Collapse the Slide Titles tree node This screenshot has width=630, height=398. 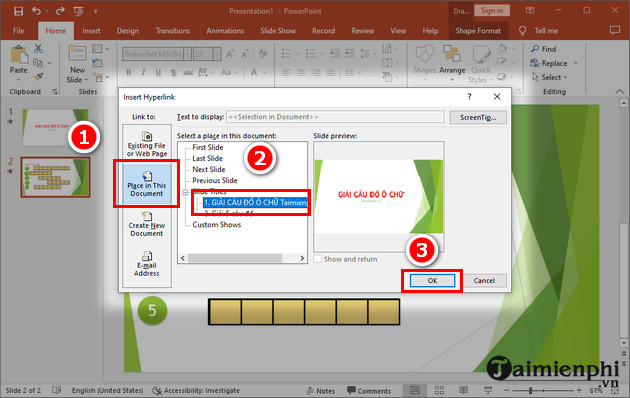pos(185,192)
